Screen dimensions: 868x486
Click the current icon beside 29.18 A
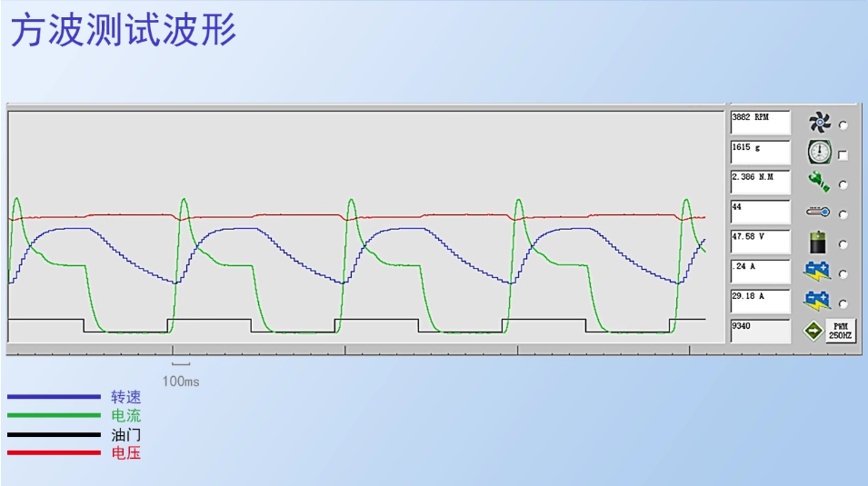point(818,302)
